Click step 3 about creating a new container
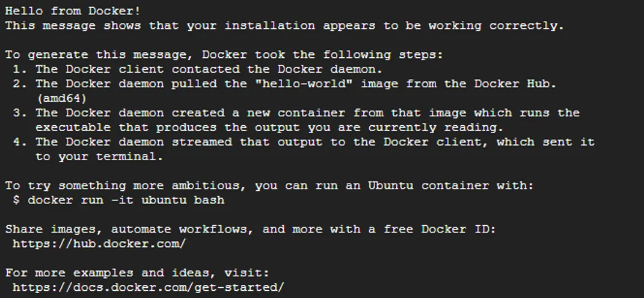The image size is (644, 298). click(296, 113)
